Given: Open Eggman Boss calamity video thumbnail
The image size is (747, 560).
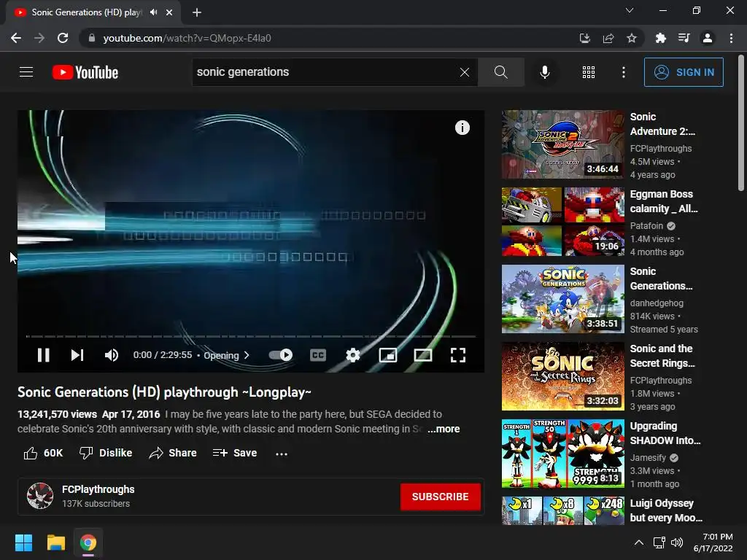Looking at the screenshot, I should click(x=562, y=222).
